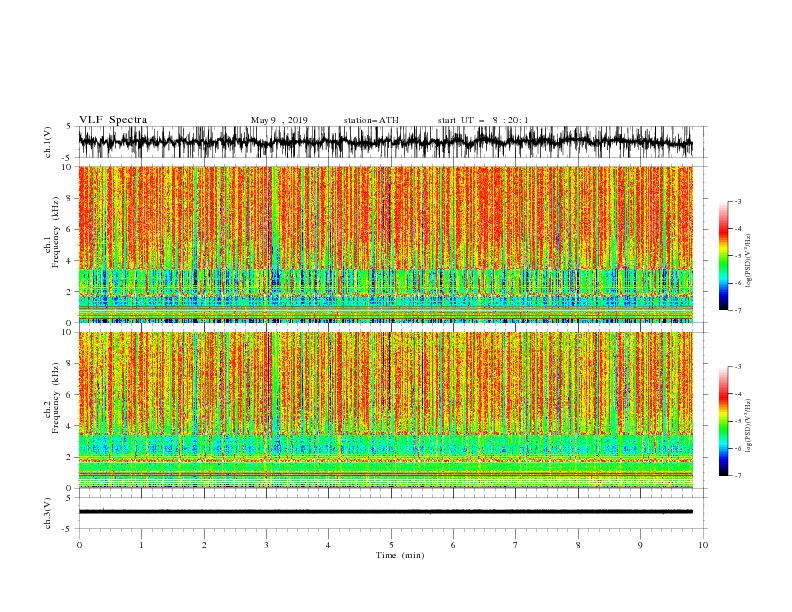Image resolution: width=792 pixels, height=612 pixels.
Task: Click the "-7" label on ch.2 colorbar
Action: pos(737,476)
